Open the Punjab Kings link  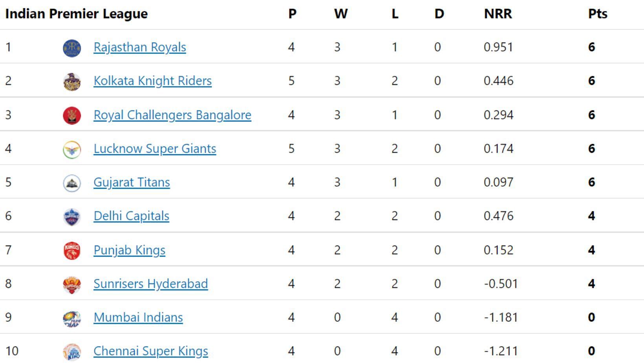(129, 250)
